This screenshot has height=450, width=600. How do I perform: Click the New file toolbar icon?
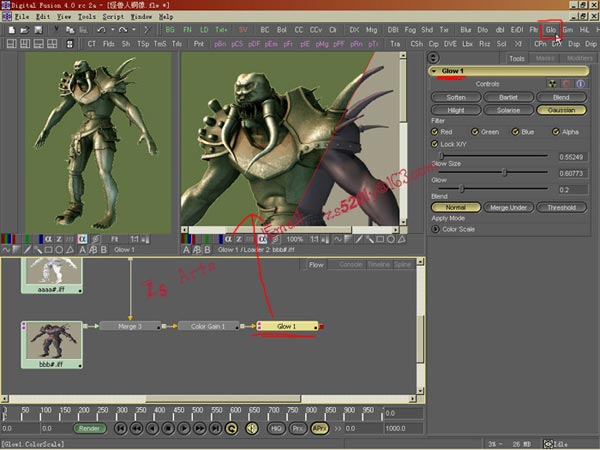(11, 30)
